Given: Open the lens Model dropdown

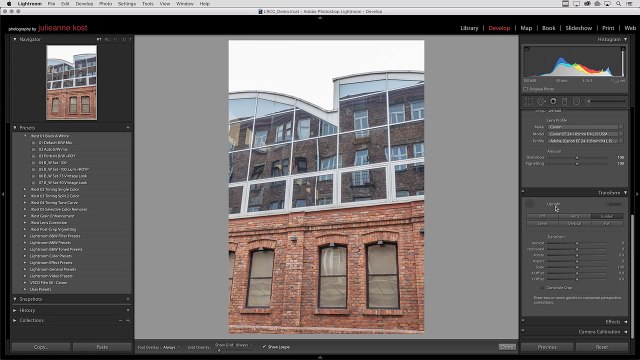Looking at the screenshot, I should tap(585, 134).
